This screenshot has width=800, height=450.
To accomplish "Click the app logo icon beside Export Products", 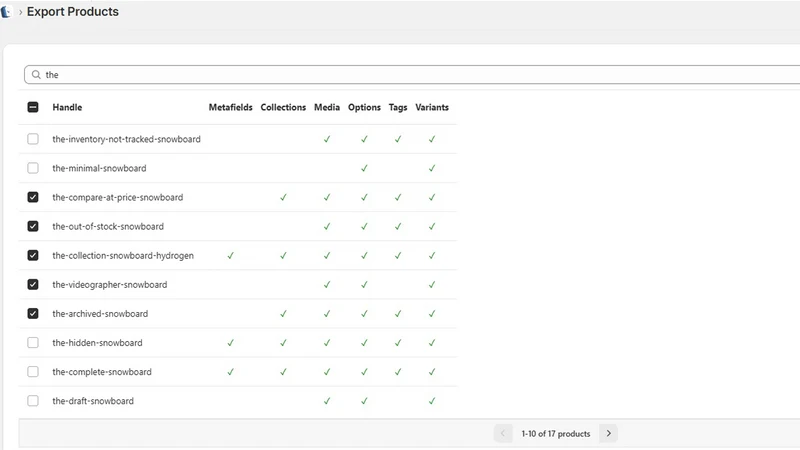I will coord(6,12).
